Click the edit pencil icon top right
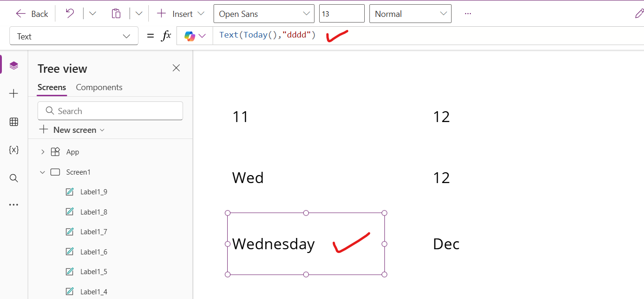644x299 pixels. pyautogui.click(x=638, y=14)
